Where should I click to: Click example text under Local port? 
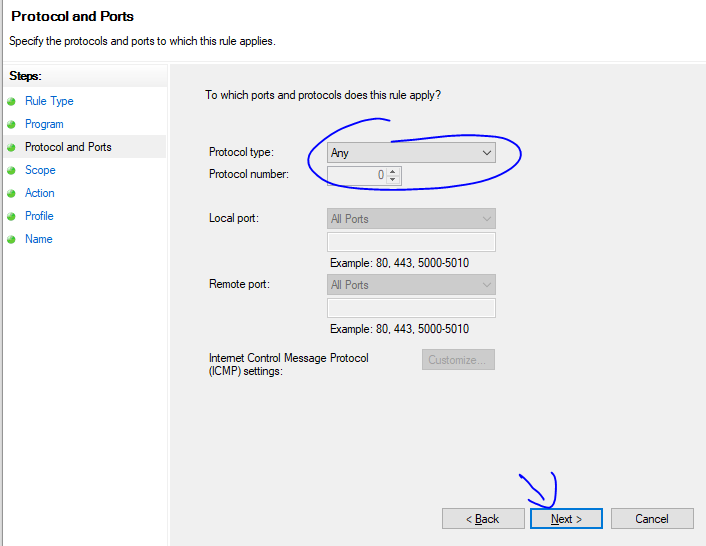(399, 263)
